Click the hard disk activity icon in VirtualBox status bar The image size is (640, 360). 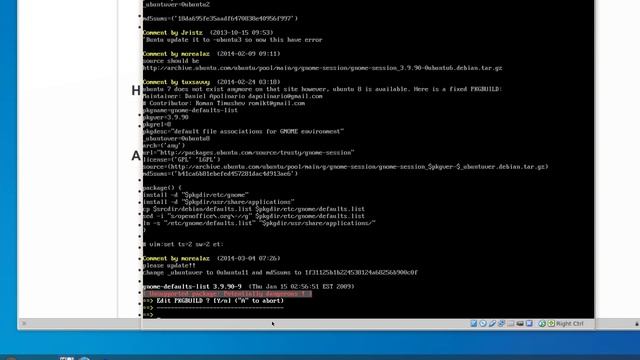point(473,324)
